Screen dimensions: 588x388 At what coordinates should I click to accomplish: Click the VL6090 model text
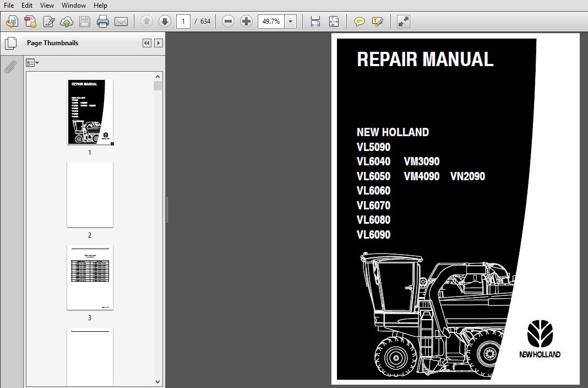tap(373, 235)
